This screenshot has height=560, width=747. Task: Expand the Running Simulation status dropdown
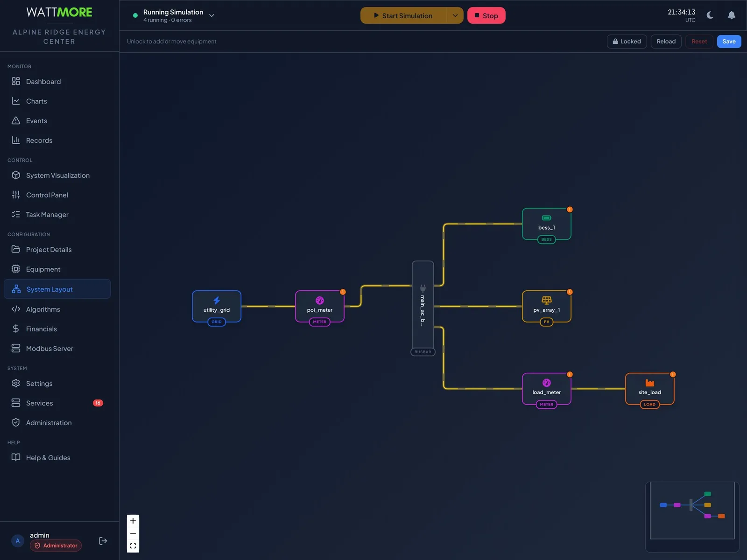pos(211,15)
